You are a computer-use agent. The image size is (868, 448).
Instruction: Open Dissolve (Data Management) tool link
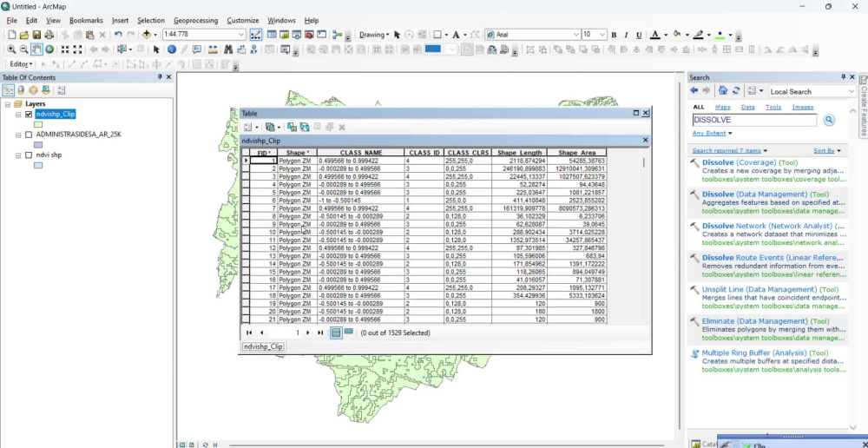(754, 194)
